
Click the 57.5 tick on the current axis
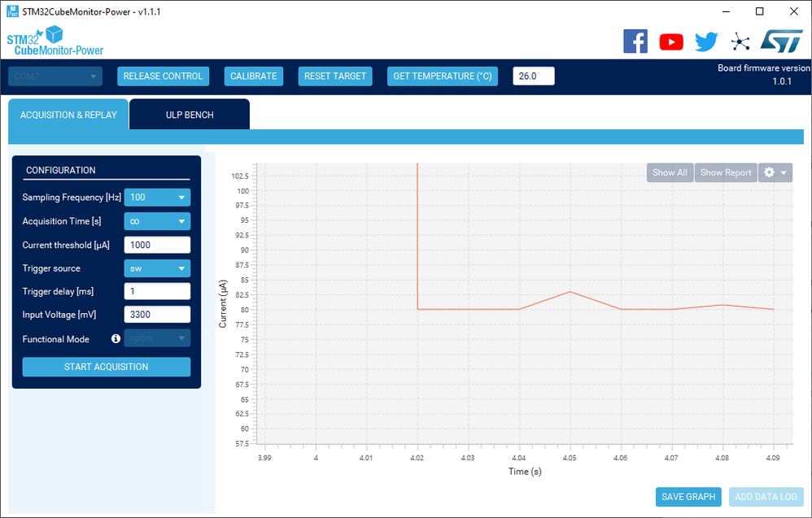(242, 444)
